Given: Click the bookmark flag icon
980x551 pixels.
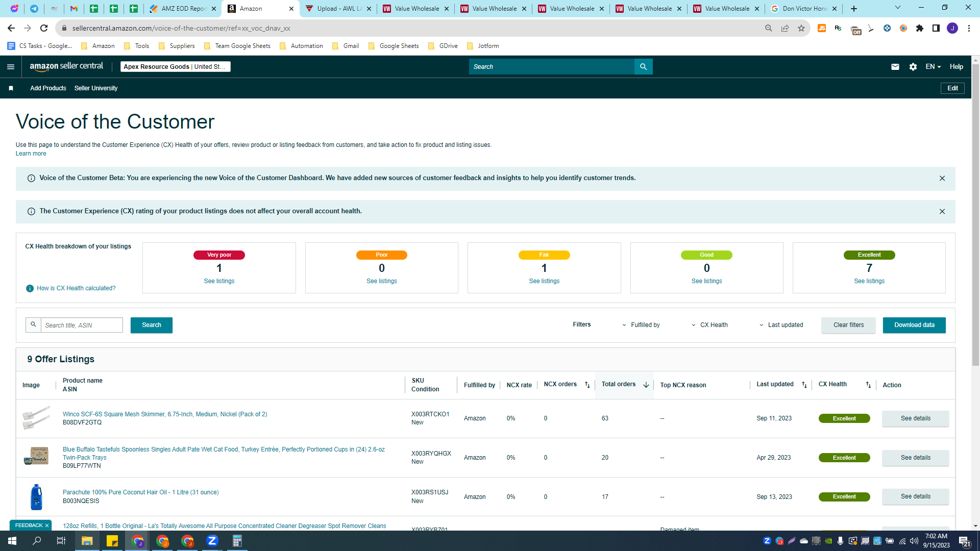Looking at the screenshot, I should tap(11, 88).
